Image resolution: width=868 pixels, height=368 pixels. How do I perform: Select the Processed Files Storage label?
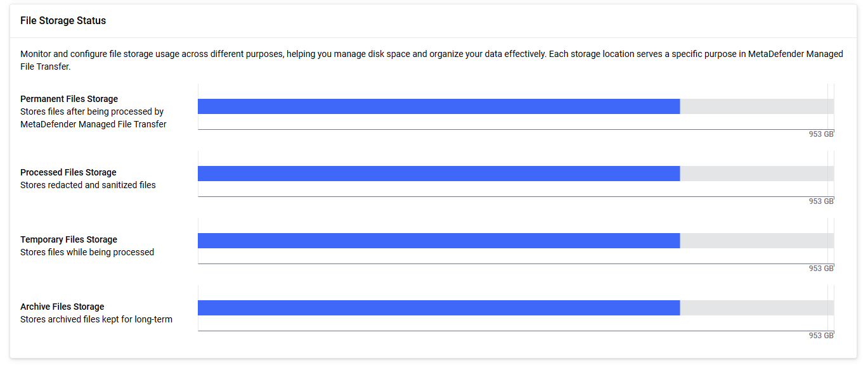click(68, 172)
